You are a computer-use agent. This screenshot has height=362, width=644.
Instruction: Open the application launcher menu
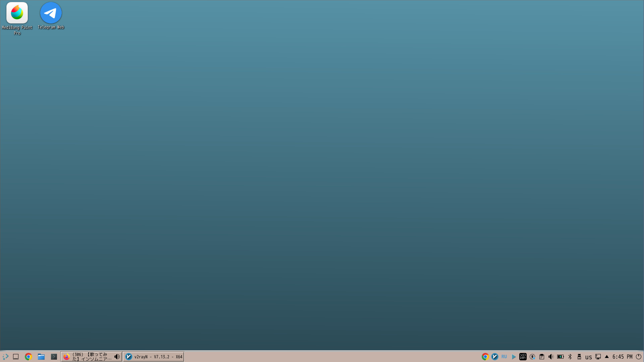(5, 357)
